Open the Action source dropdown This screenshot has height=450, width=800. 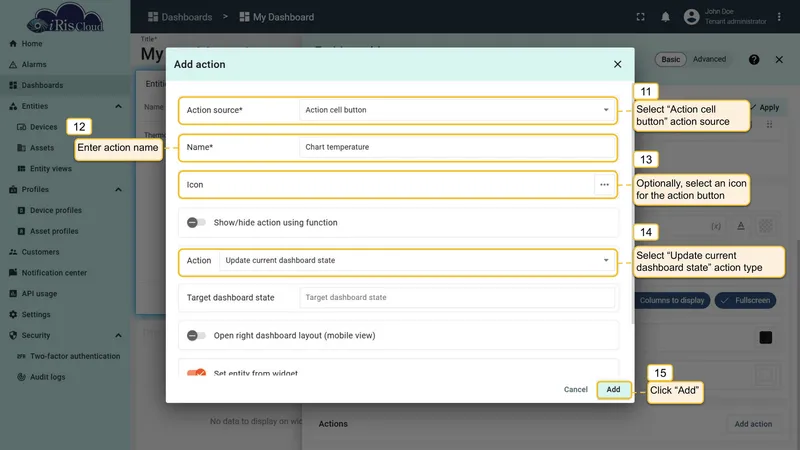point(458,110)
